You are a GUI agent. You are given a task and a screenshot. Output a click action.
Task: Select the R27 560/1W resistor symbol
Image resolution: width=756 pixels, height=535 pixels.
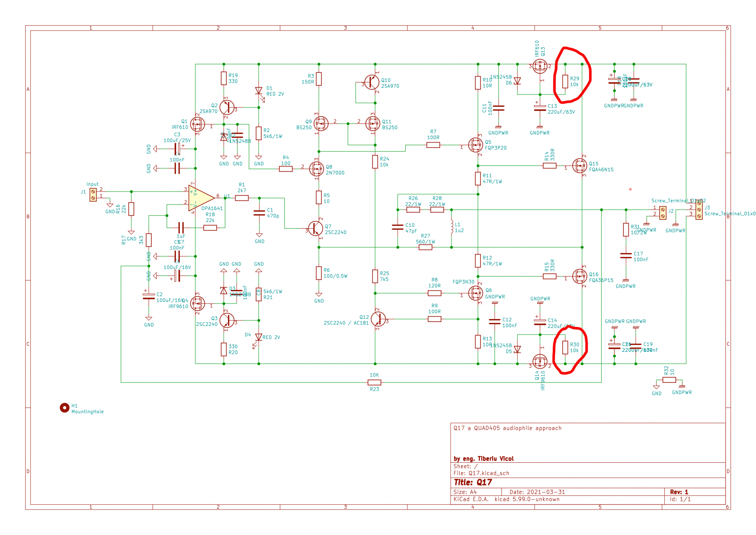[426, 247]
